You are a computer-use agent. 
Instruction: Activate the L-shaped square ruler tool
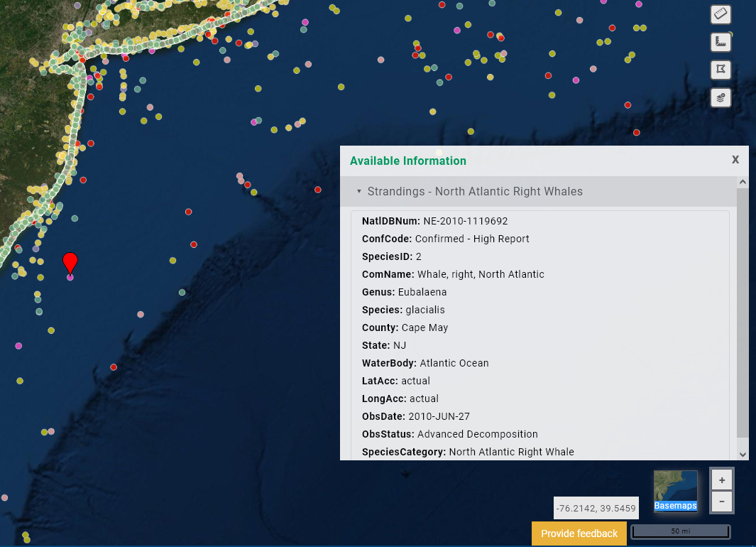(x=721, y=43)
